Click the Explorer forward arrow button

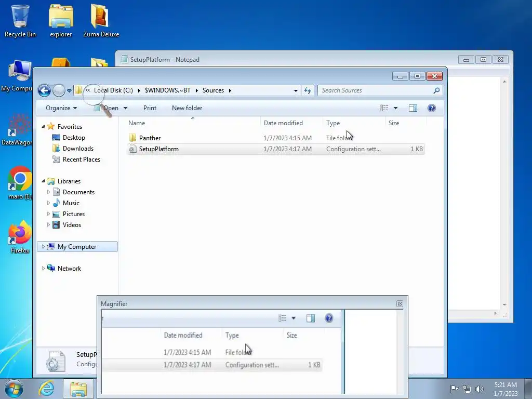tap(59, 90)
